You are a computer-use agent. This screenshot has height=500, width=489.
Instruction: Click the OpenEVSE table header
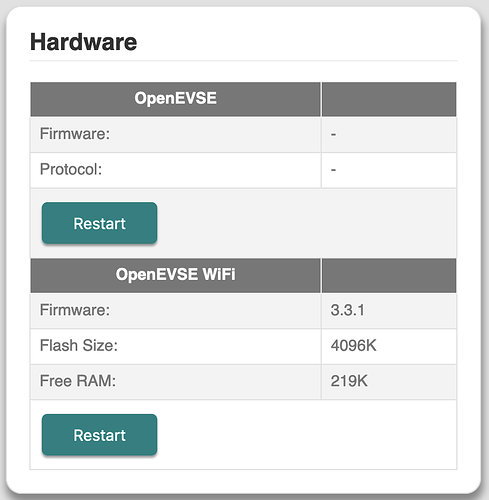[x=176, y=99]
